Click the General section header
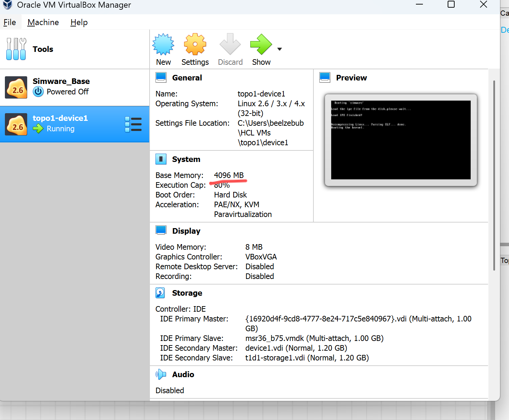 [187, 78]
